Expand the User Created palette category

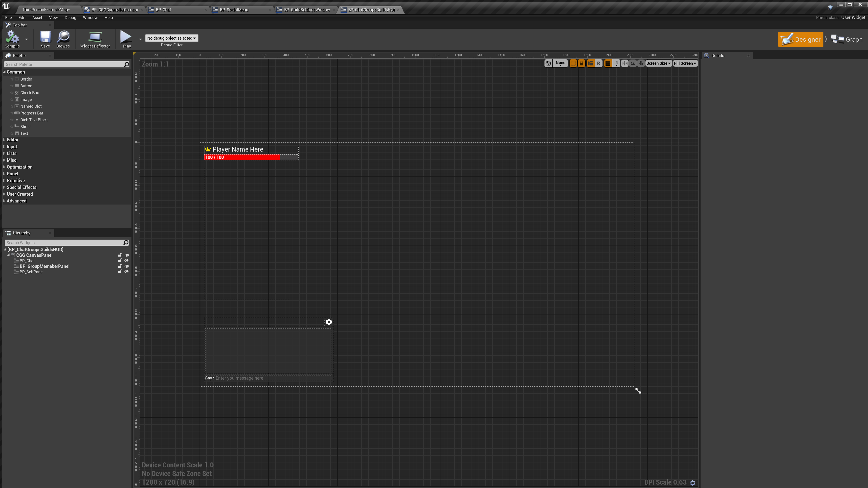tap(19, 194)
